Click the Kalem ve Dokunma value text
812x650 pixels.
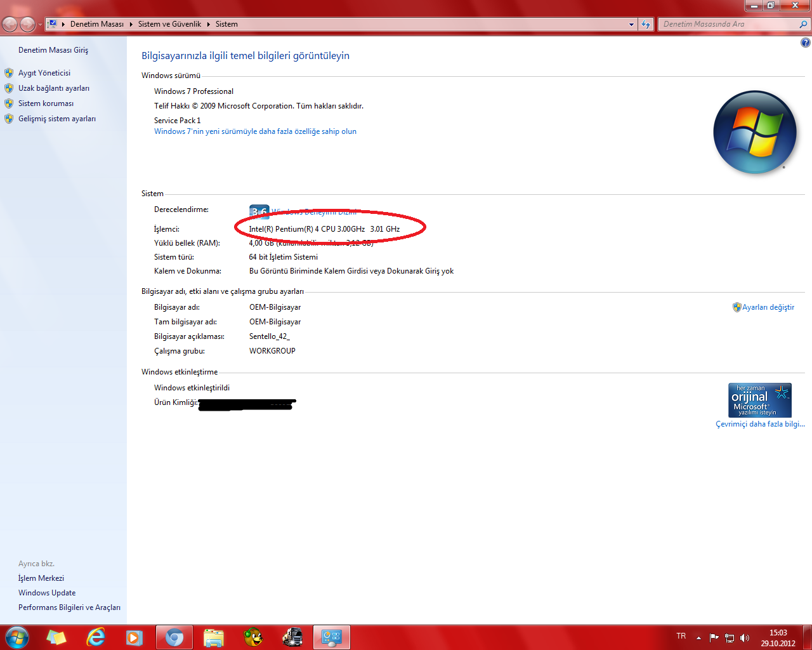(x=351, y=271)
